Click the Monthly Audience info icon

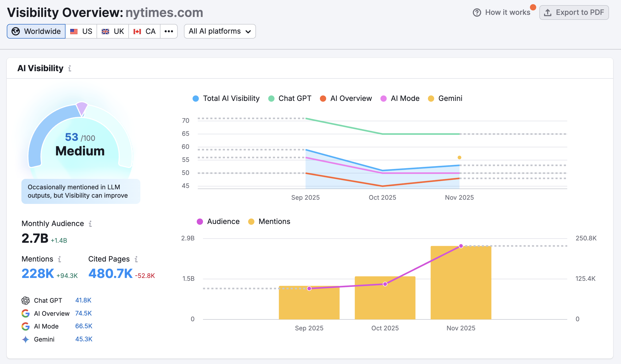coord(90,224)
